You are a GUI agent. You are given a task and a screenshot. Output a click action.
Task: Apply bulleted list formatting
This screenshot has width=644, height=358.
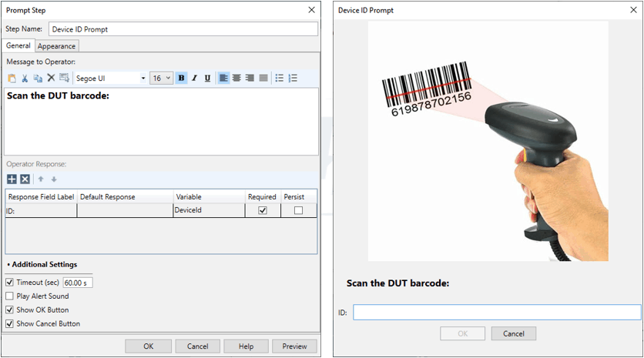click(279, 79)
